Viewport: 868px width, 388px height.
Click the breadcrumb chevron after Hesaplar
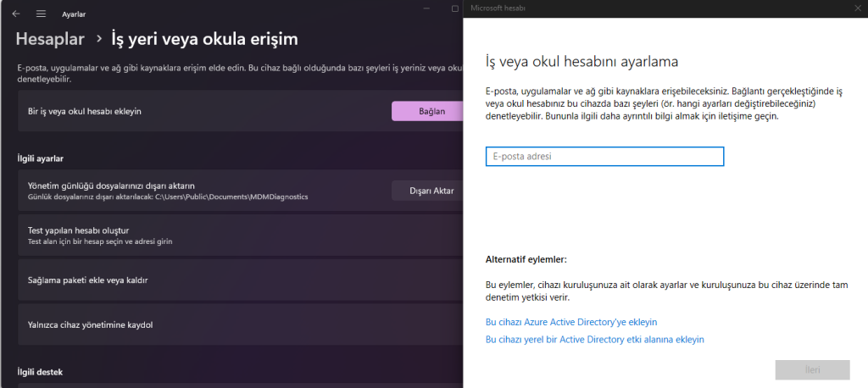(98, 39)
